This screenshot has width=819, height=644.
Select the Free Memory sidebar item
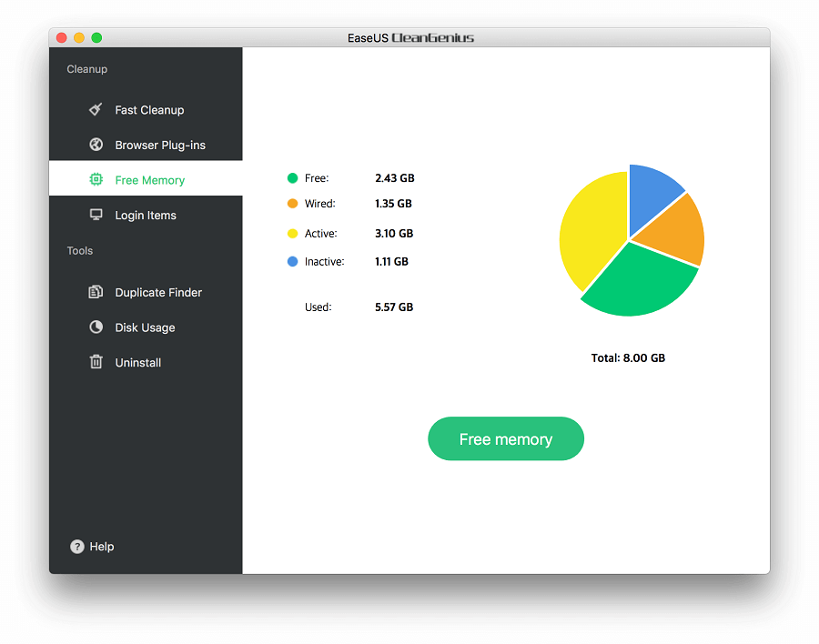[x=146, y=180]
